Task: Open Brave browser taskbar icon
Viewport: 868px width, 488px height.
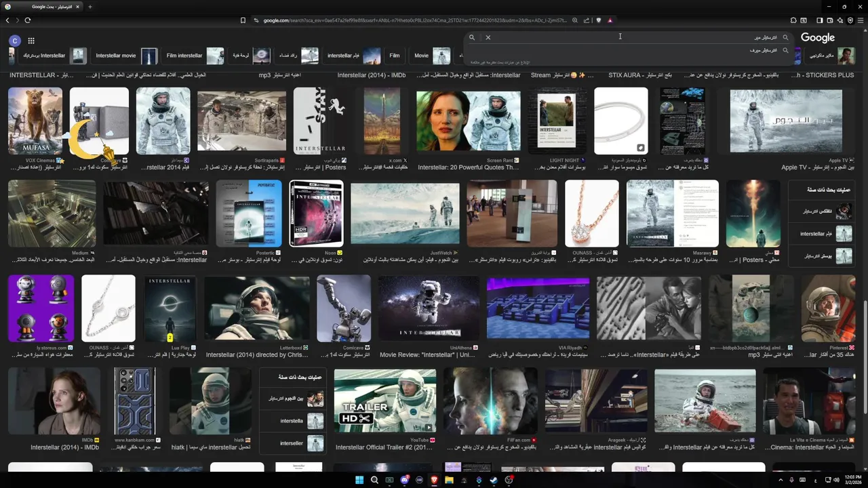Action: (x=434, y=480)
